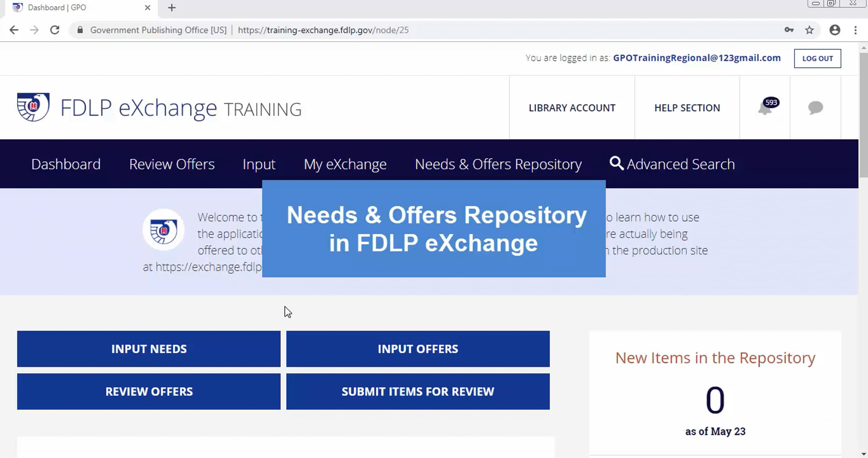
Task: Click the blue REVIEW OFFERS button
Action: (149, 391)
